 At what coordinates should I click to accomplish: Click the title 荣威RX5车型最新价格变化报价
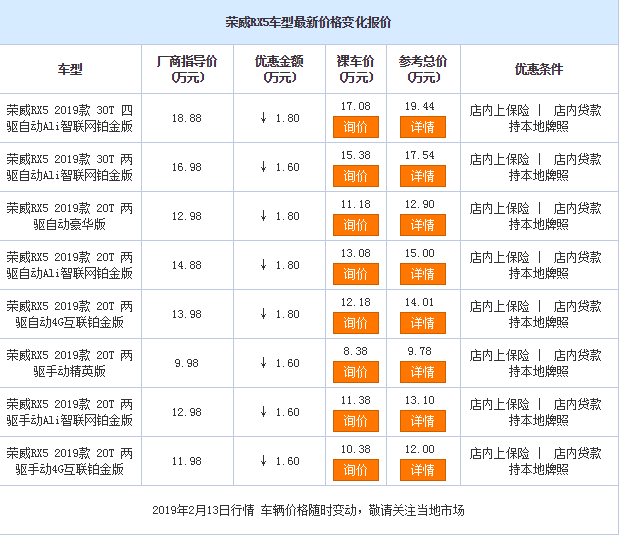308,22
